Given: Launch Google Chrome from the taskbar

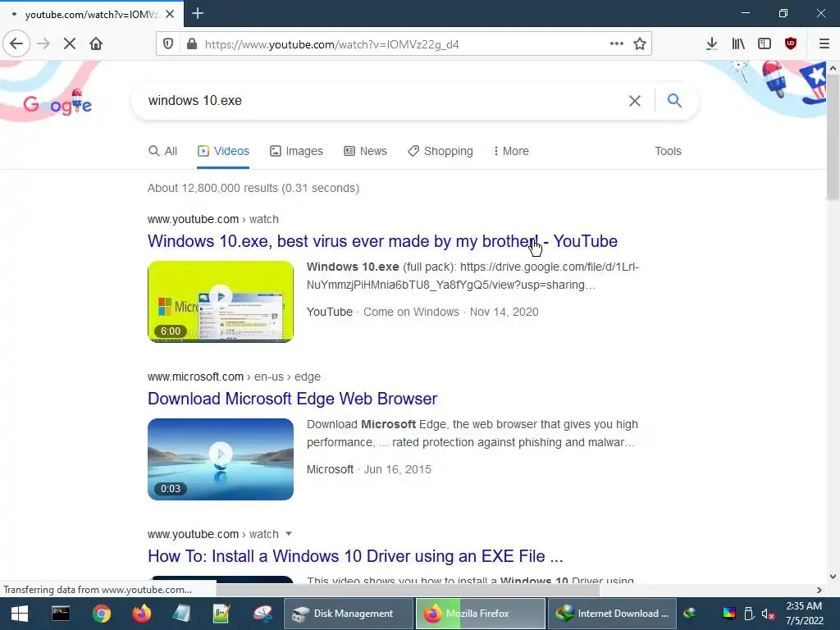Looking at the screenshot, I should tap(101, 614).
